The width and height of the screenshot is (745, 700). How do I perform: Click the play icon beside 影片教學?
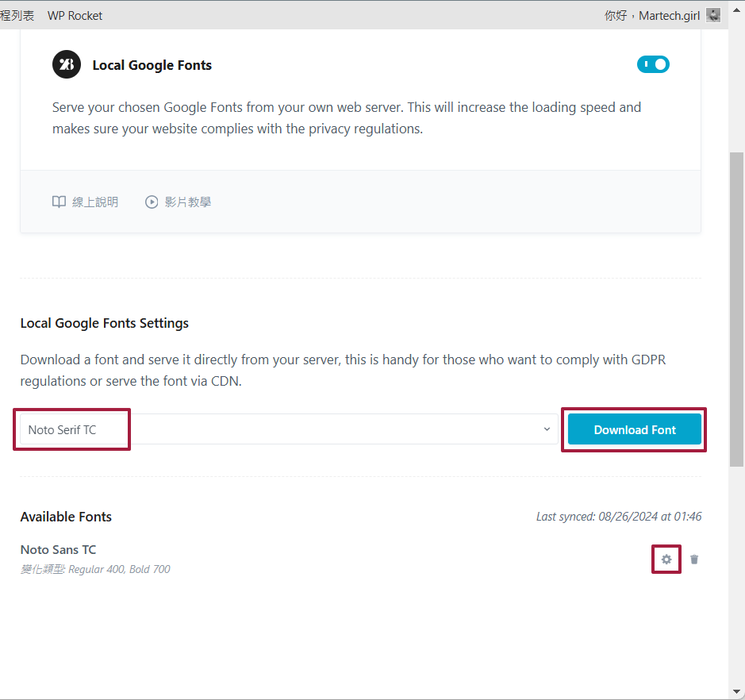pyautogui.click(x=152, y=202)
